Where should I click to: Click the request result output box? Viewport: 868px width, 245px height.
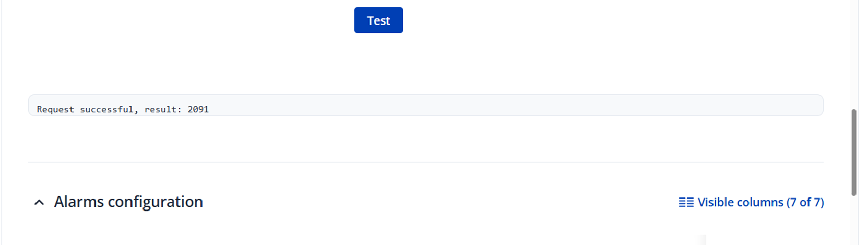425,106
